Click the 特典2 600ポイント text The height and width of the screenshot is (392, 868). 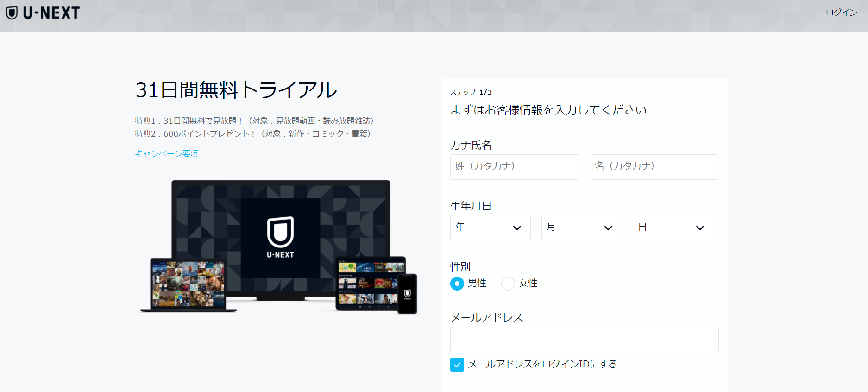point(253,133)
